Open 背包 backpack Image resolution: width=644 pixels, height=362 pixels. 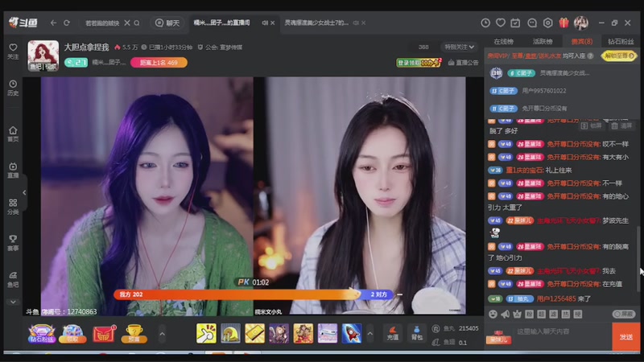(417, 333)
